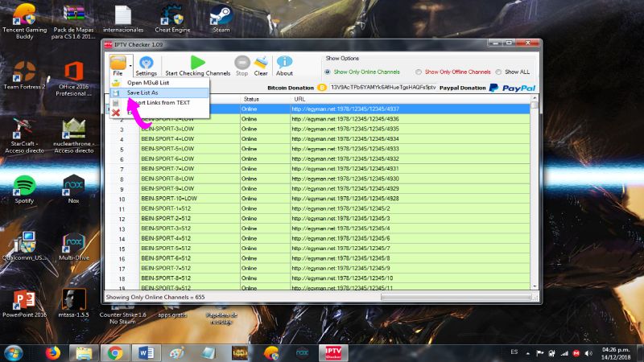Open the taskbar clock showing 04:26 p.m.

pos(616,353)
